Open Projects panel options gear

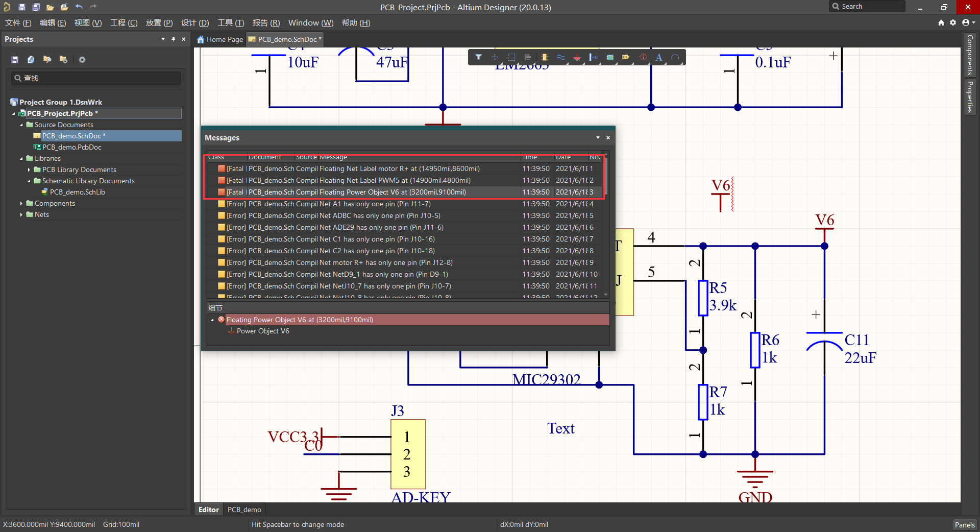[82, 60]
